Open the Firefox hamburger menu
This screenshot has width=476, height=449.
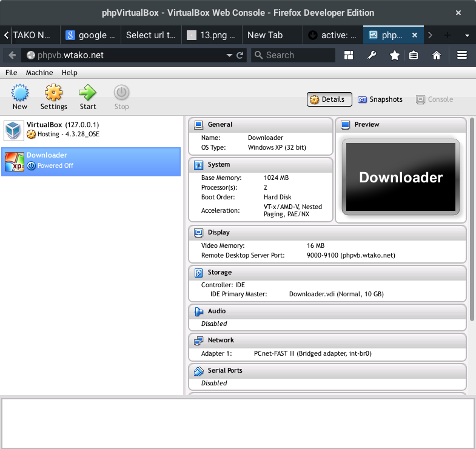coord(462,55)
